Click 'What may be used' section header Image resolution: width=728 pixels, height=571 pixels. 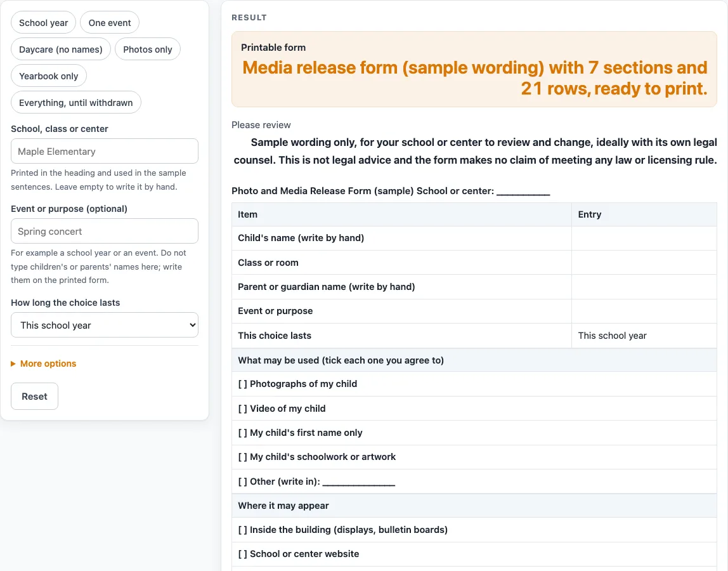click(x=474, y=360)
